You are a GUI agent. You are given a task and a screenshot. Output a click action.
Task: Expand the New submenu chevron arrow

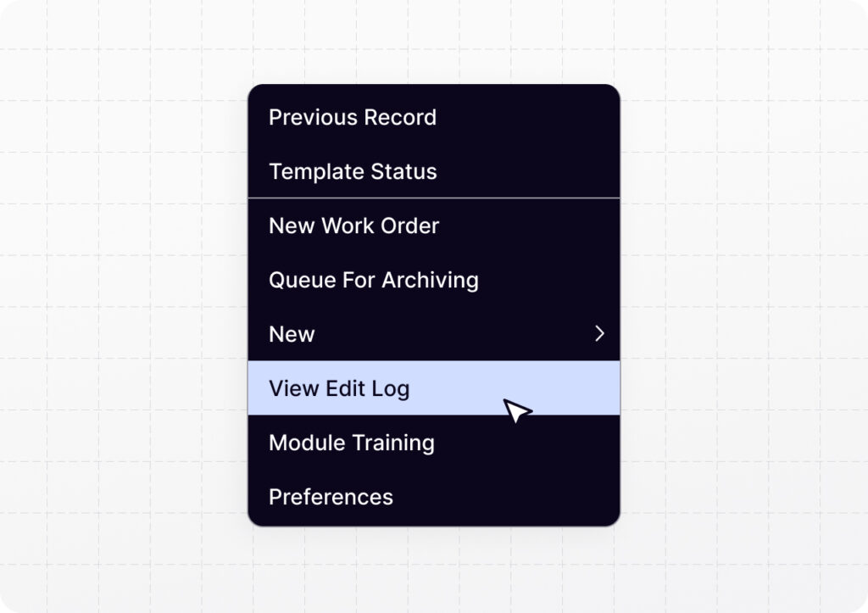pyautogui.click(x=599, y=334)
